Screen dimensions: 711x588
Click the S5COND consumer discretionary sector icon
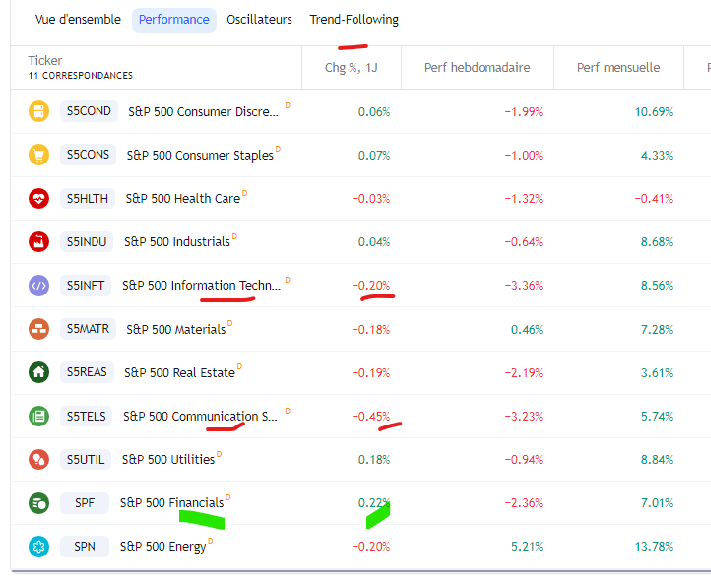(39, 111)
